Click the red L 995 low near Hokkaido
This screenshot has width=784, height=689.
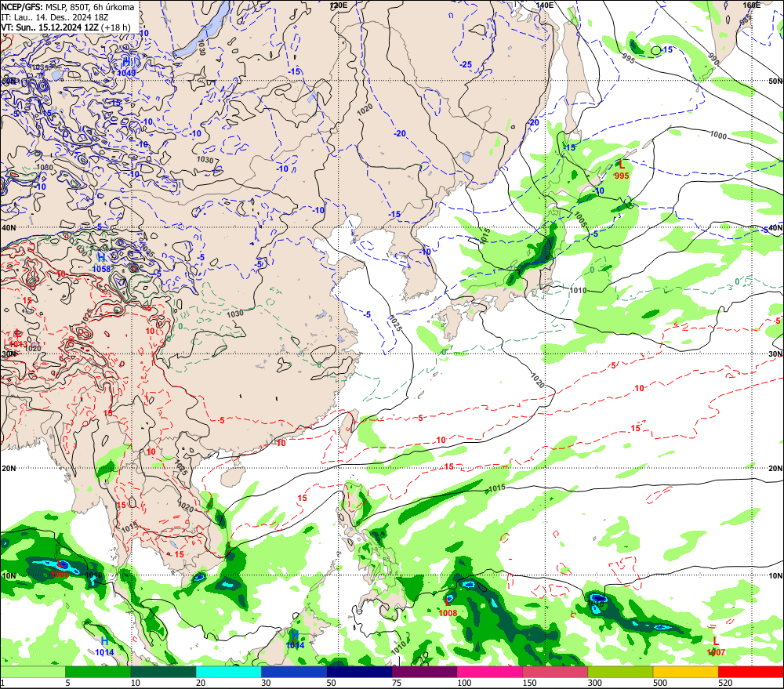tap(622, 169)
